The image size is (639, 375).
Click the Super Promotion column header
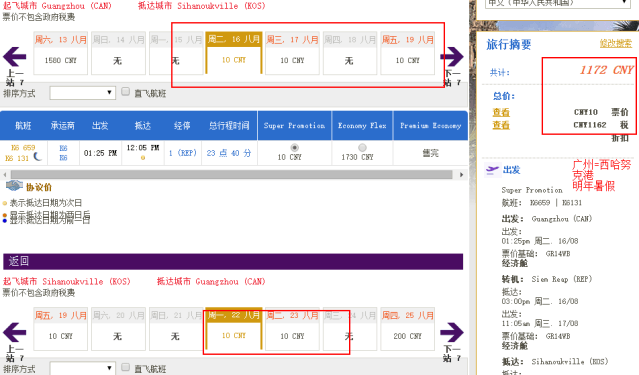[294, 126]
